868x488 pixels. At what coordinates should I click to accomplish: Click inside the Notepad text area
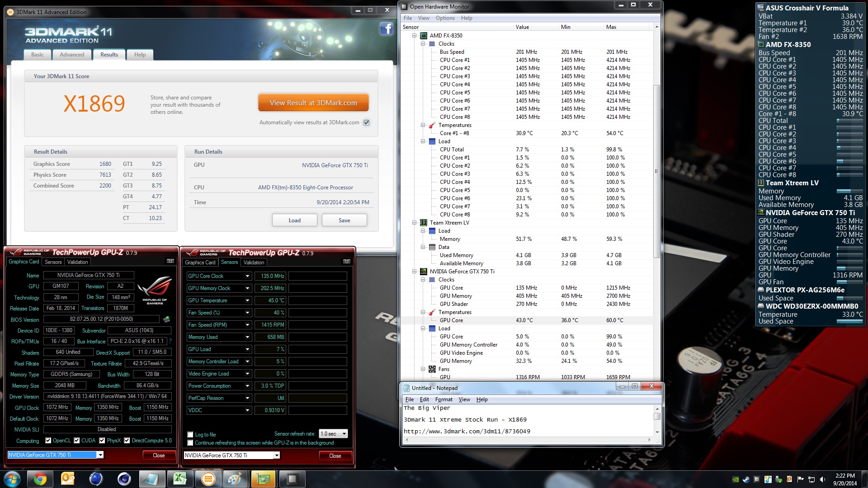coord(528,420)
